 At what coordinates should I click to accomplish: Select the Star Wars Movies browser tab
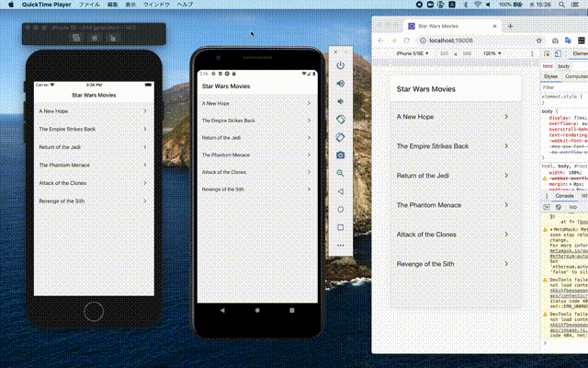coord(453,26)
